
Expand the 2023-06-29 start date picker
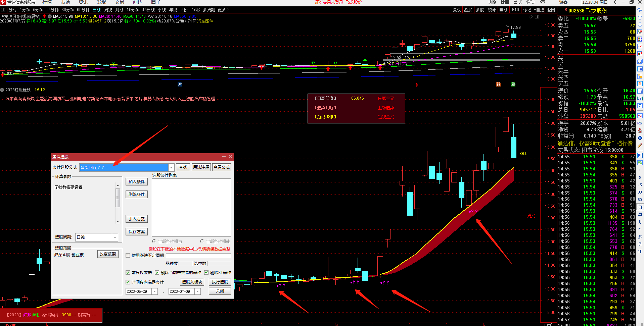pyautogui.click(x=155, y=291)
